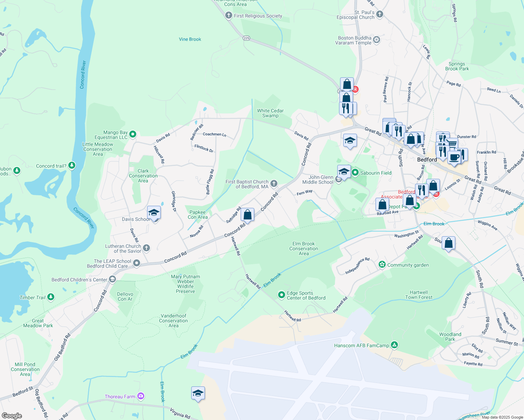Select the Boston Buddha Vararam Temple icon
Screen dimensions: 524x420
pos(377,40)
